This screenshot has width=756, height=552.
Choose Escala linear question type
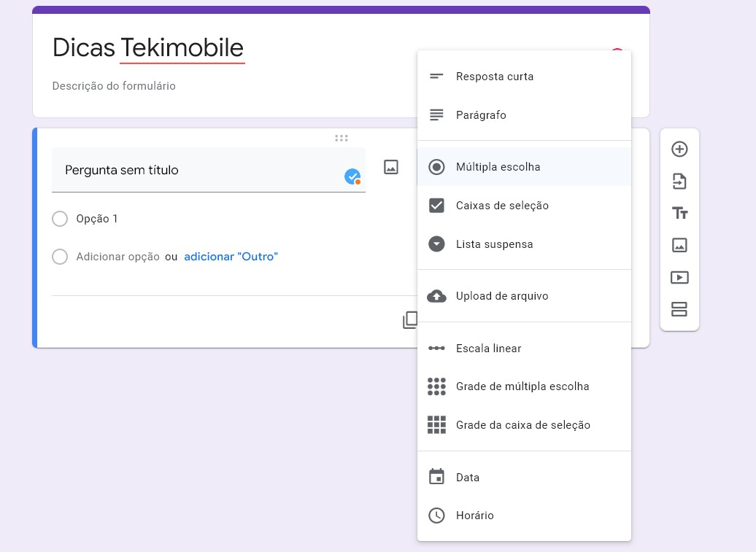click(x=524, y=349)
